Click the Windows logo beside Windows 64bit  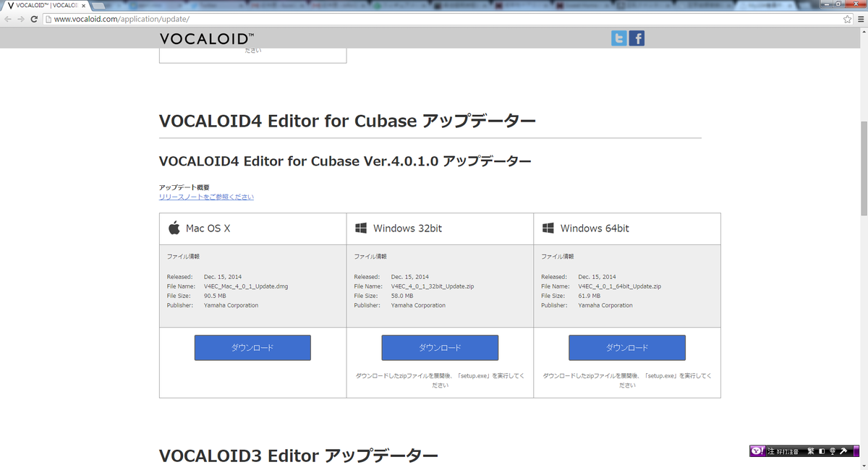coord(548,228)
